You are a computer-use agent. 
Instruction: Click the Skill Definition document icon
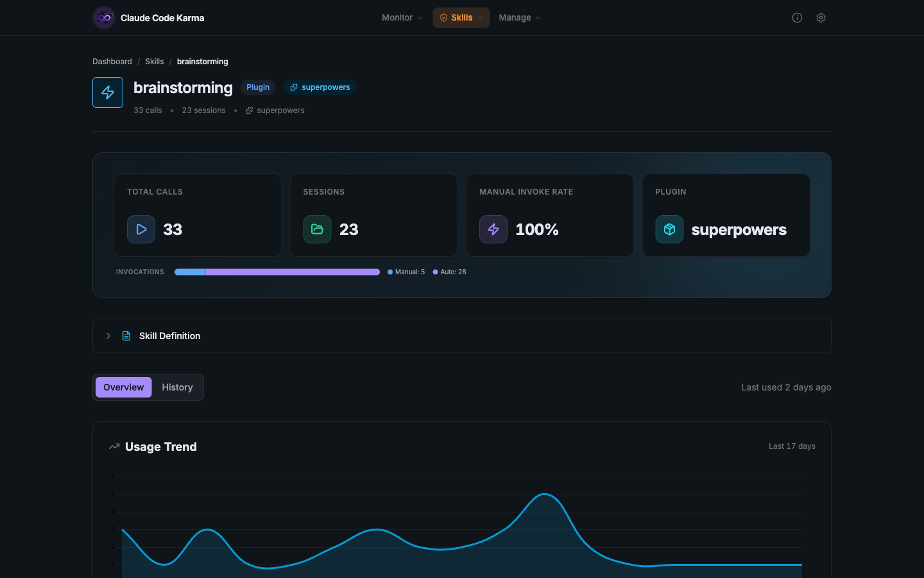click(x=126, y=336)
